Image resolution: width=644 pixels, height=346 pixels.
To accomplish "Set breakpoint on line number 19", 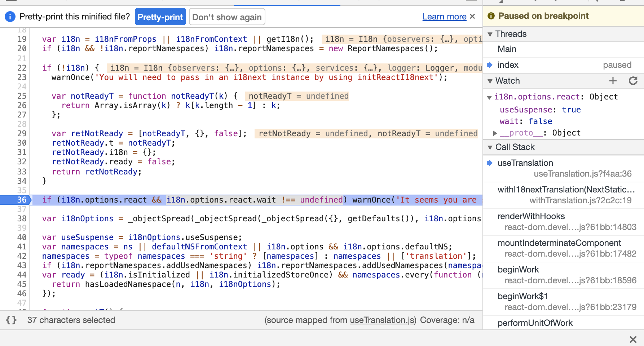I will click(x=22, y=39).
